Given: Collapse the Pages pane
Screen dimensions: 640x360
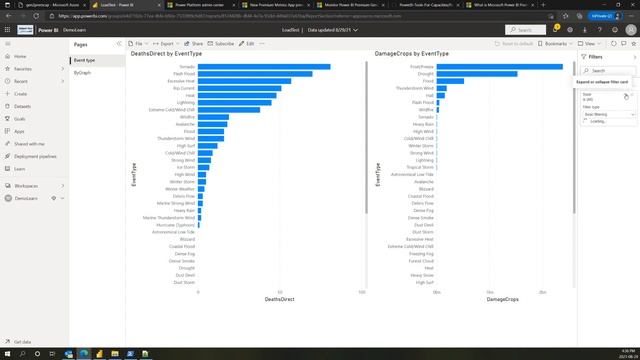Looking at the screenshot, I should coord(119,44).
